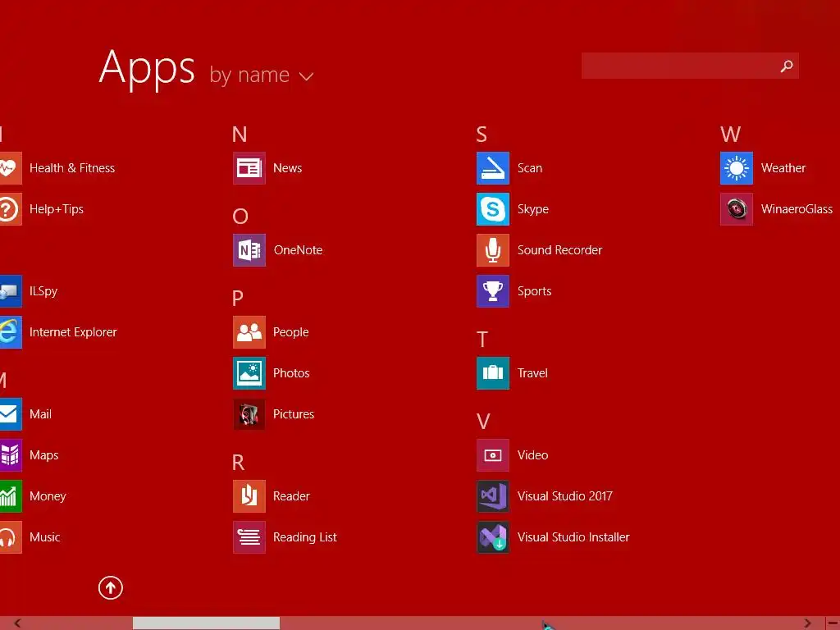
Task: Click the 'Internet Explorer' label
Action: pos(73,332)
